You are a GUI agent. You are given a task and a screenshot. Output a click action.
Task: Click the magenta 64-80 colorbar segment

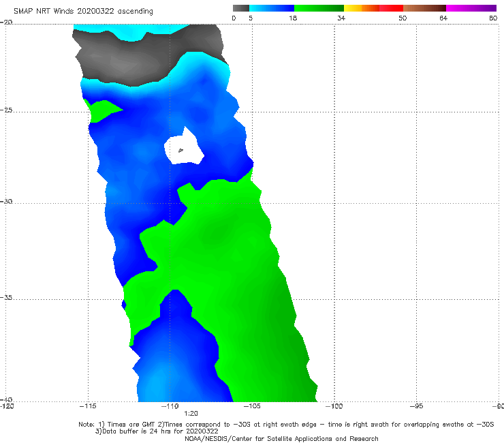pyautogui.click(x=471, y=8)
